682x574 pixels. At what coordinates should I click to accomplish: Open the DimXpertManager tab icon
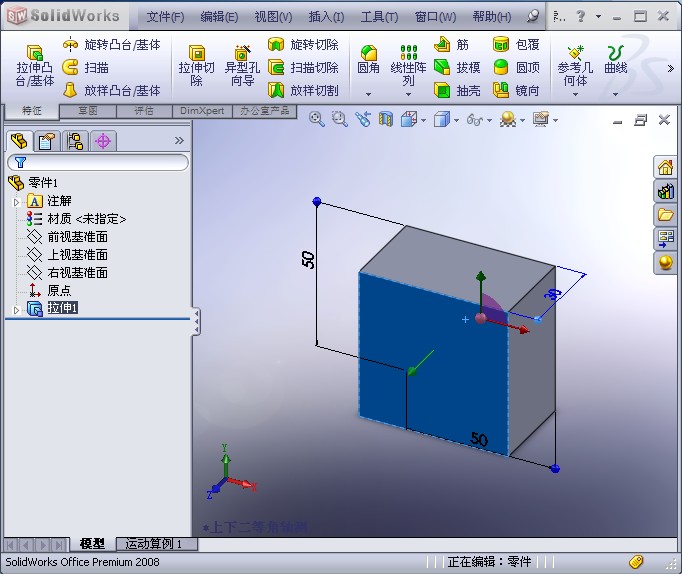(x=103, y=141)
